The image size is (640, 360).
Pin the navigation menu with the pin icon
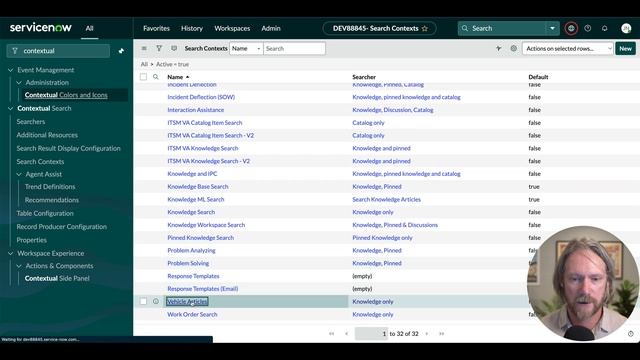tap(121, 51)
